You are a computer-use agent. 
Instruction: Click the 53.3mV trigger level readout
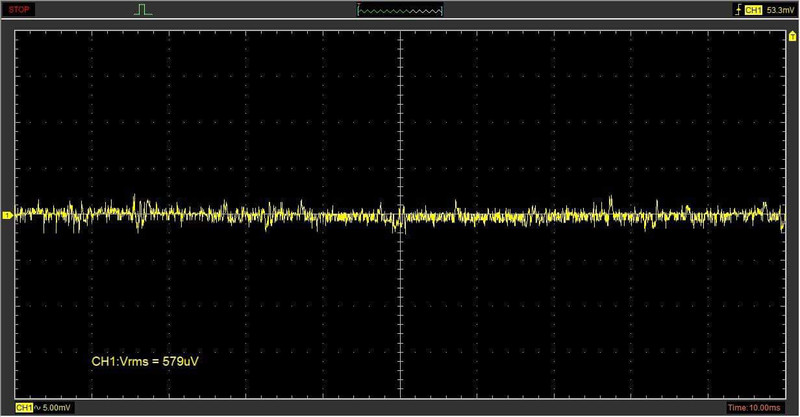pos(780,10)
